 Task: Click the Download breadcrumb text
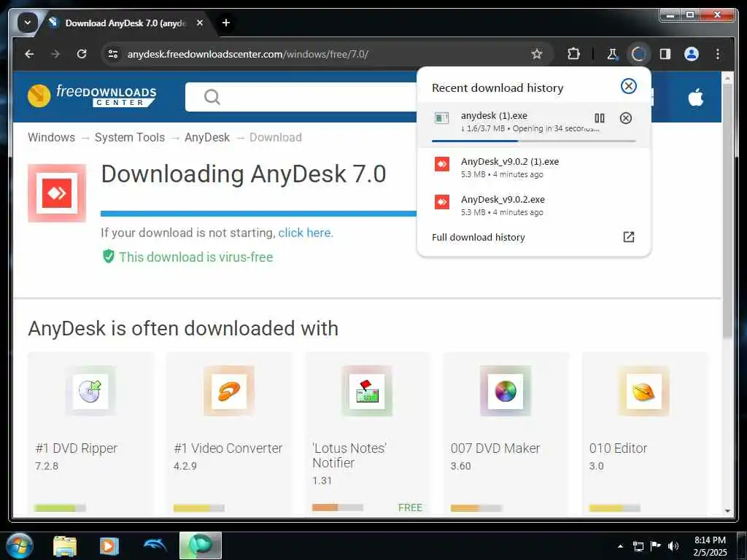(x=275, y=138)
